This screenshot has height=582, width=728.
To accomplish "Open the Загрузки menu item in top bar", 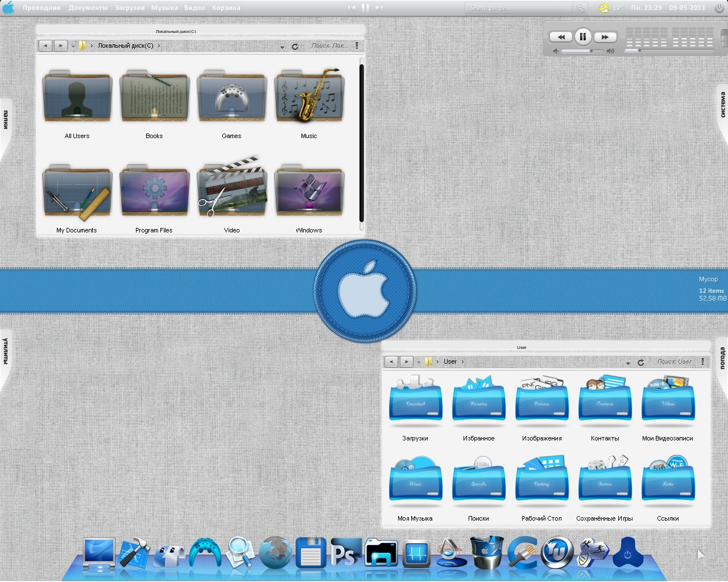I will coord(130,8).
